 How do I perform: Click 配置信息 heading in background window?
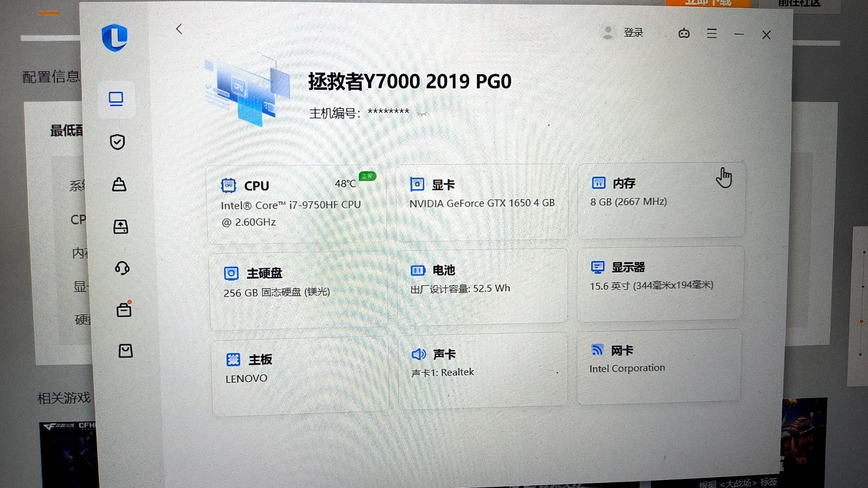point(51,77)
